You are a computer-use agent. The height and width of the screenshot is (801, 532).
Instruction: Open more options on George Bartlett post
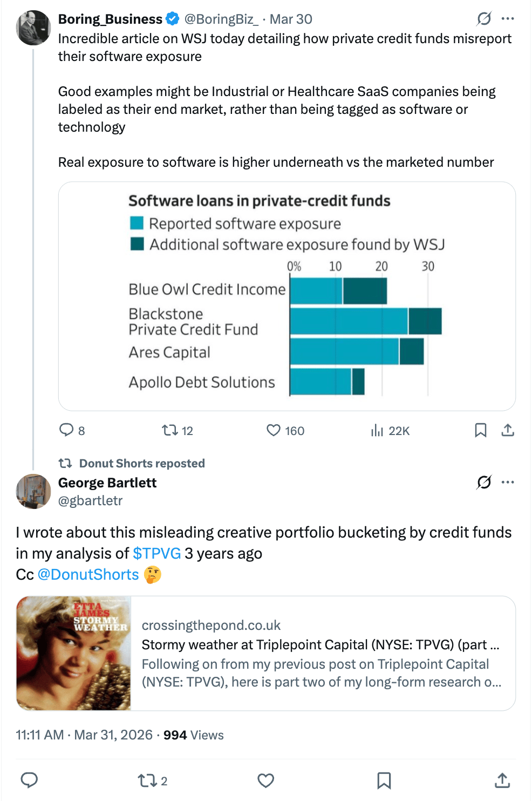click(508, 482)
